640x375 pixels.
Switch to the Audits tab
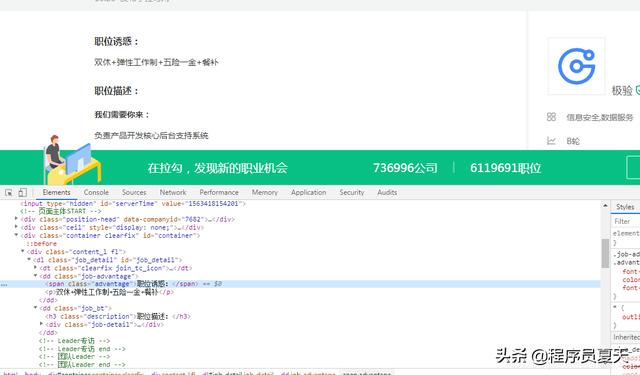point(387,192)
